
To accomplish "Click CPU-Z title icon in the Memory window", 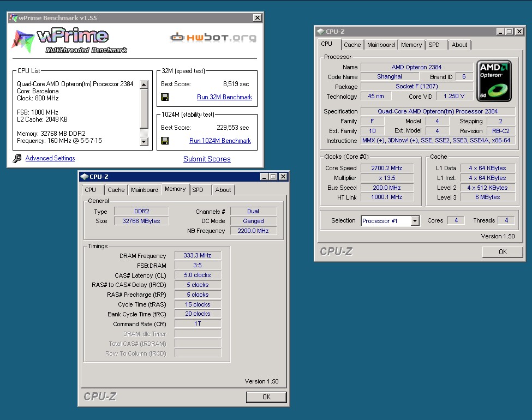I will [85, 177].
